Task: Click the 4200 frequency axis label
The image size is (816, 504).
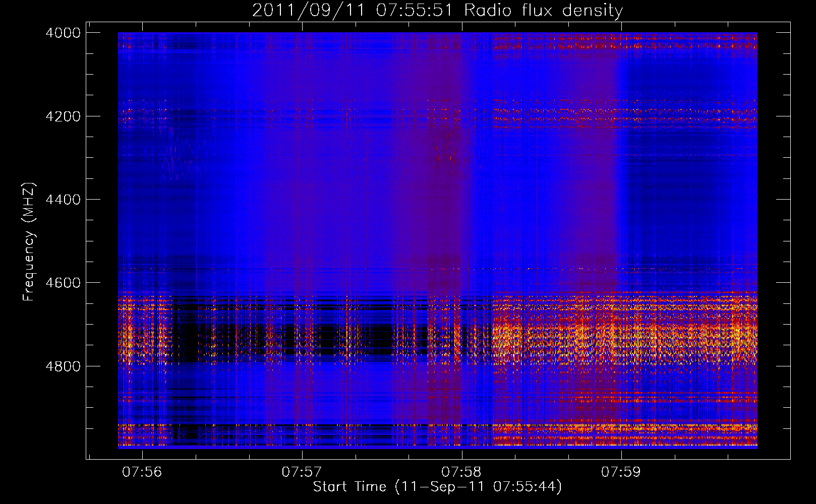Action: pos(63,116)
